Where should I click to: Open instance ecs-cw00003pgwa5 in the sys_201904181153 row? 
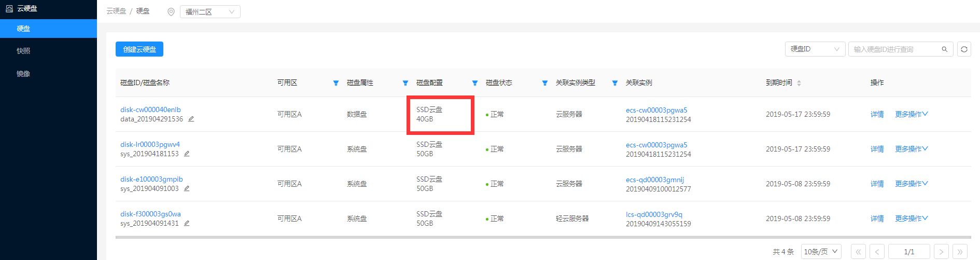tap(656, 145)
